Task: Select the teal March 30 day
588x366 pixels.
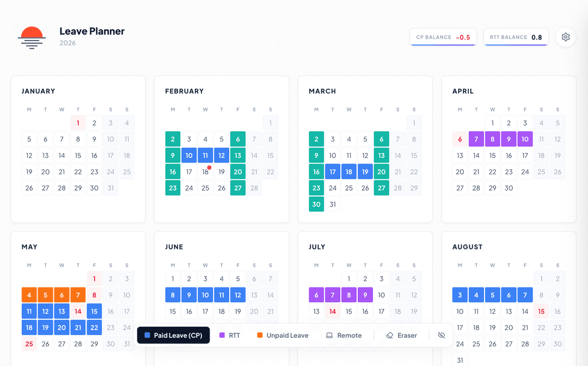Action: tap(316, 205)
